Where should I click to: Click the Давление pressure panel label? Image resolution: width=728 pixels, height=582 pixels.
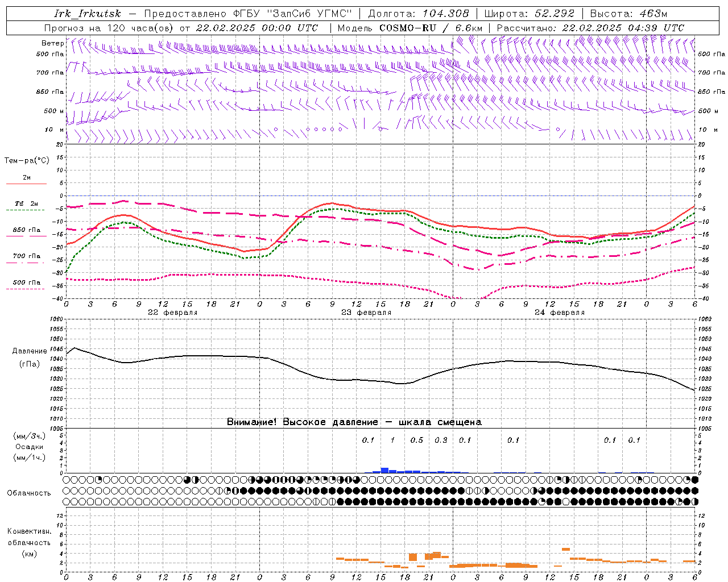30,351
